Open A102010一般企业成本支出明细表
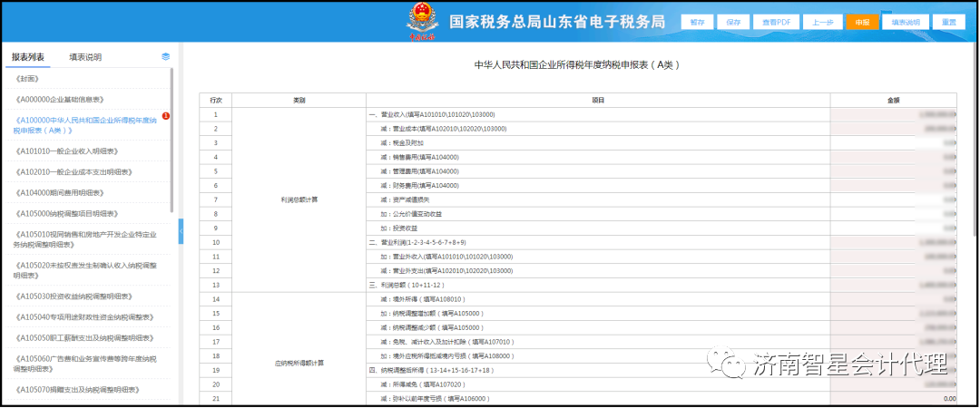 (72, 172)
